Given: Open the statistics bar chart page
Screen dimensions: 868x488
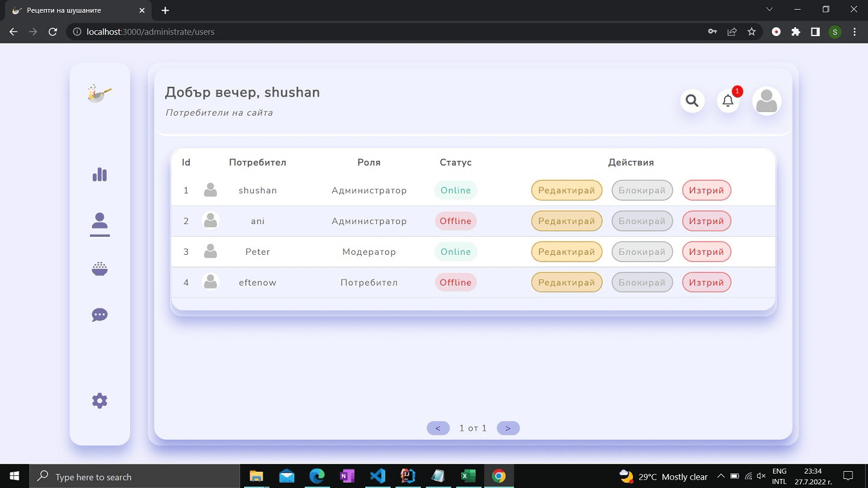Looking at the screenshot, I should coord(99,175).
